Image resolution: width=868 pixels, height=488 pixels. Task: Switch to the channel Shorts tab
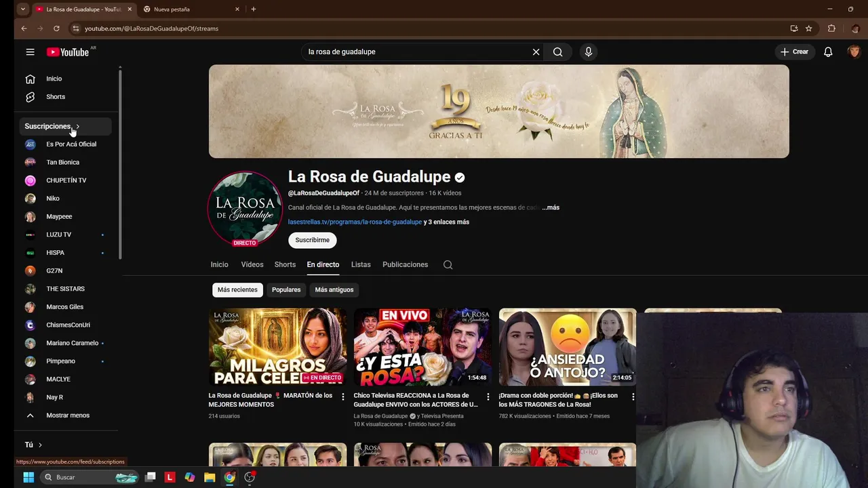click(285, 264)
